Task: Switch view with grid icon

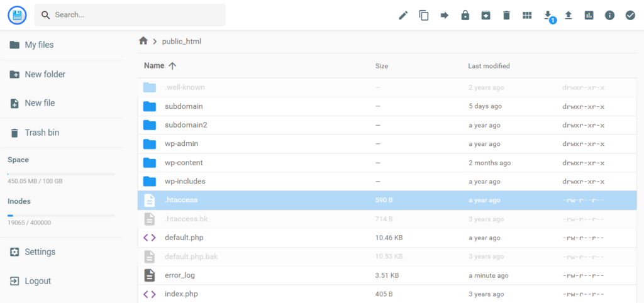Action: [527, 16]
